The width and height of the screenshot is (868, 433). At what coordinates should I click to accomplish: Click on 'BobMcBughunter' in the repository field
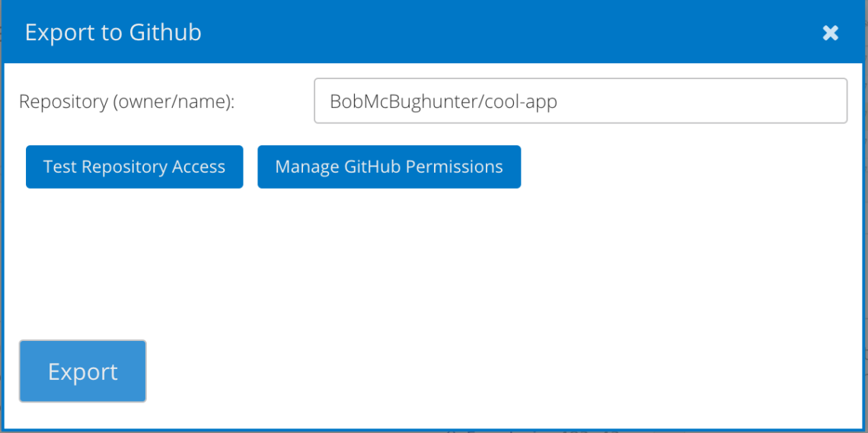coord(404,101)
